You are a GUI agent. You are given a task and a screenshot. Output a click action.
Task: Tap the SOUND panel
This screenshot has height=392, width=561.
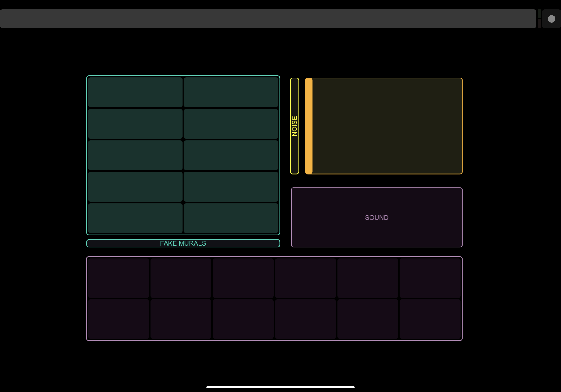(377, 217)
